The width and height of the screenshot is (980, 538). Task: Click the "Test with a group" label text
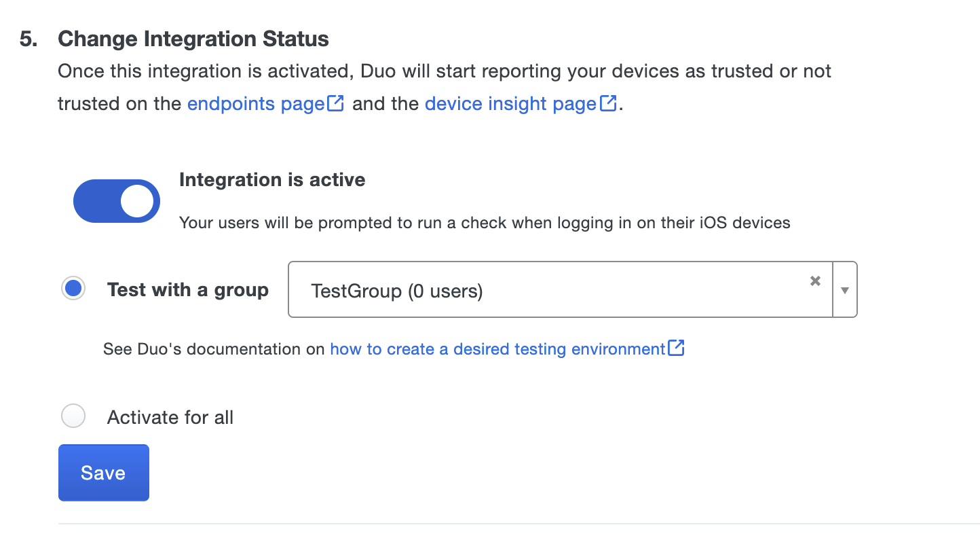click(x=188, y=290)
